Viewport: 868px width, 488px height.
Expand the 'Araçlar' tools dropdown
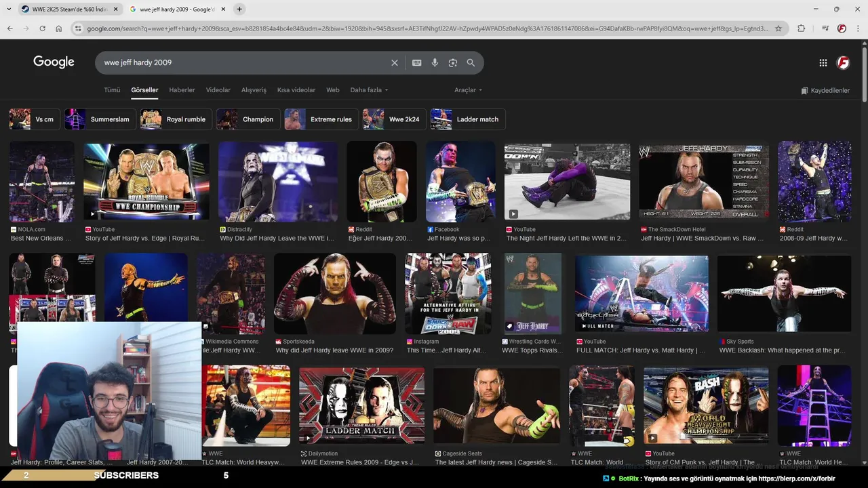click(x=469, y=90)
